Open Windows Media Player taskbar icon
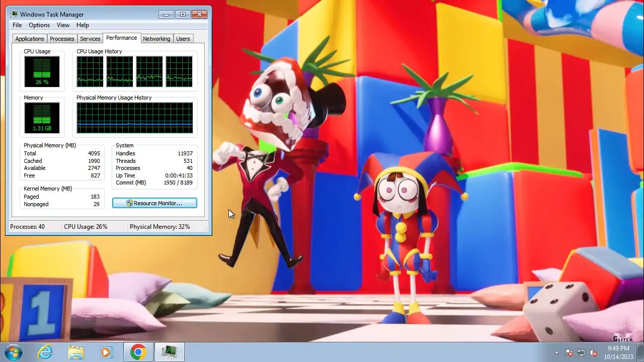Image resolution: width=644 pixels, height=362 pixels. pyautogui.click(x=106, y=352)
